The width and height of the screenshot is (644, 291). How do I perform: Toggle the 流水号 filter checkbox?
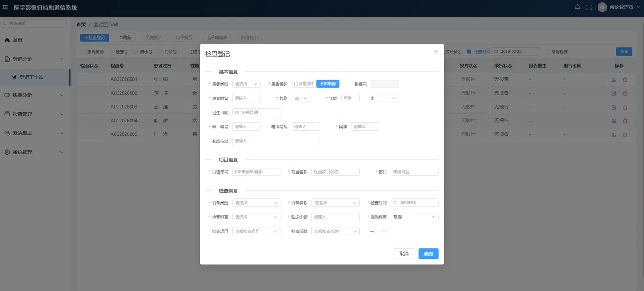click(135, 52)
